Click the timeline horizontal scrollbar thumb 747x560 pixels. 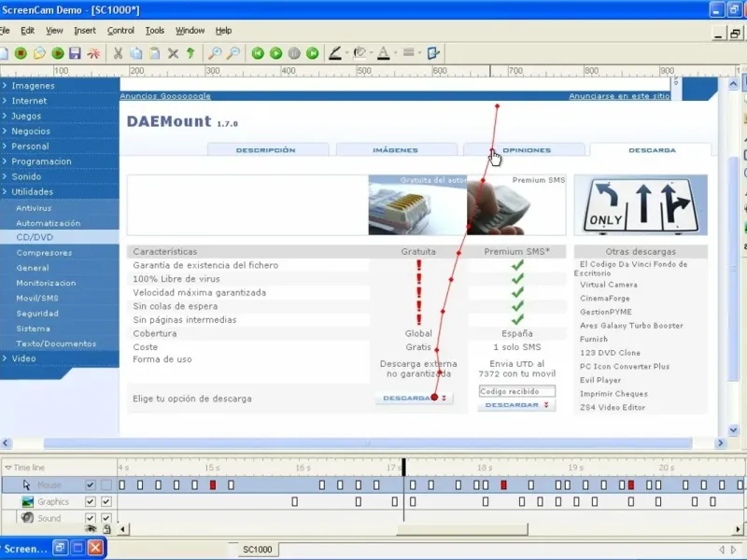tap(462, 529)
